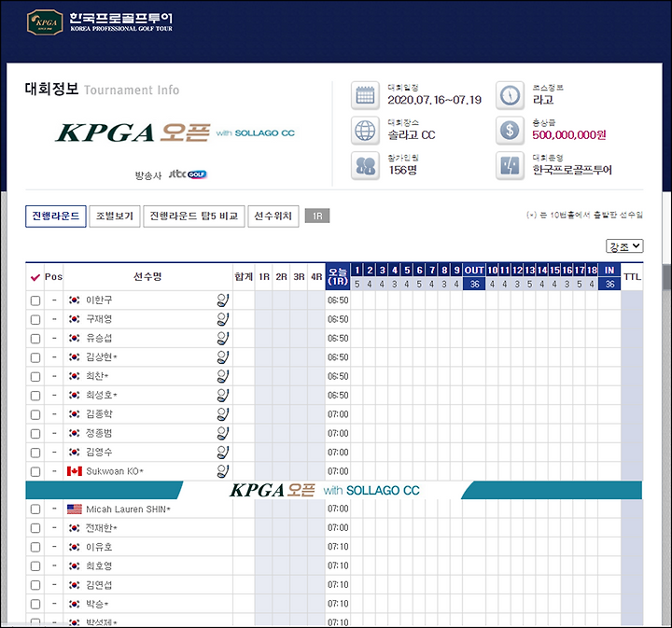Open golf club icon for 최성호
The width and height of the screenshot is (672, 628).
[x=223, y=396]
